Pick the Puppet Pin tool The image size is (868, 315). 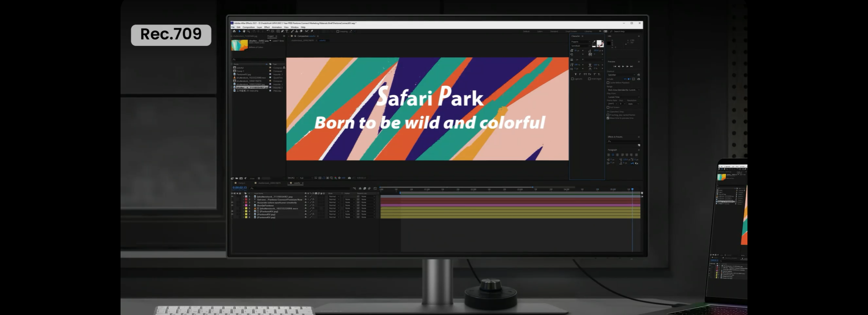tap(312, 32)
